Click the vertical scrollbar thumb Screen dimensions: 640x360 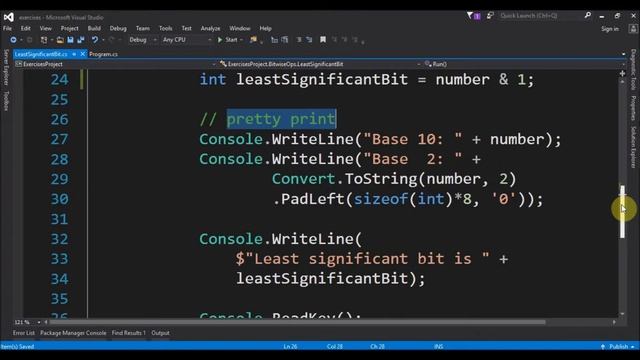pos(622,211)
